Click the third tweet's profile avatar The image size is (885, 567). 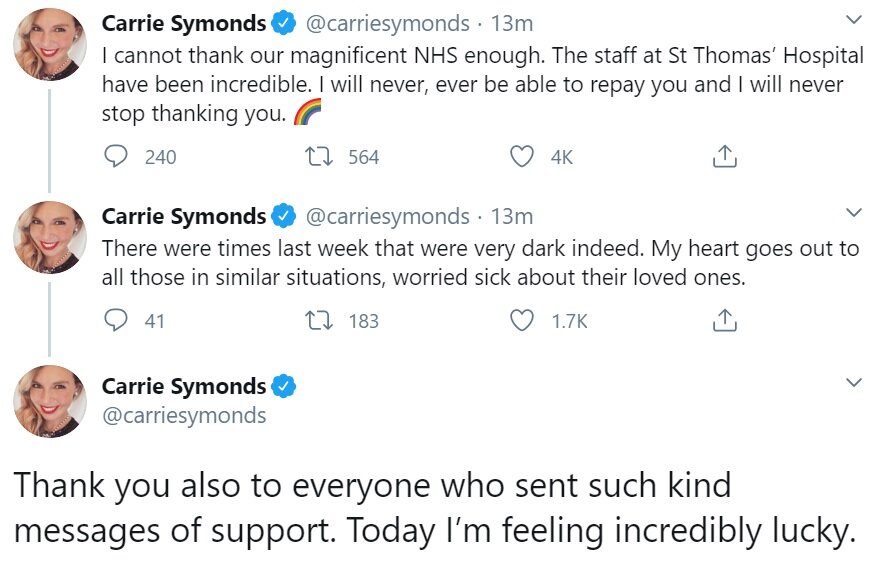(49, 400)
